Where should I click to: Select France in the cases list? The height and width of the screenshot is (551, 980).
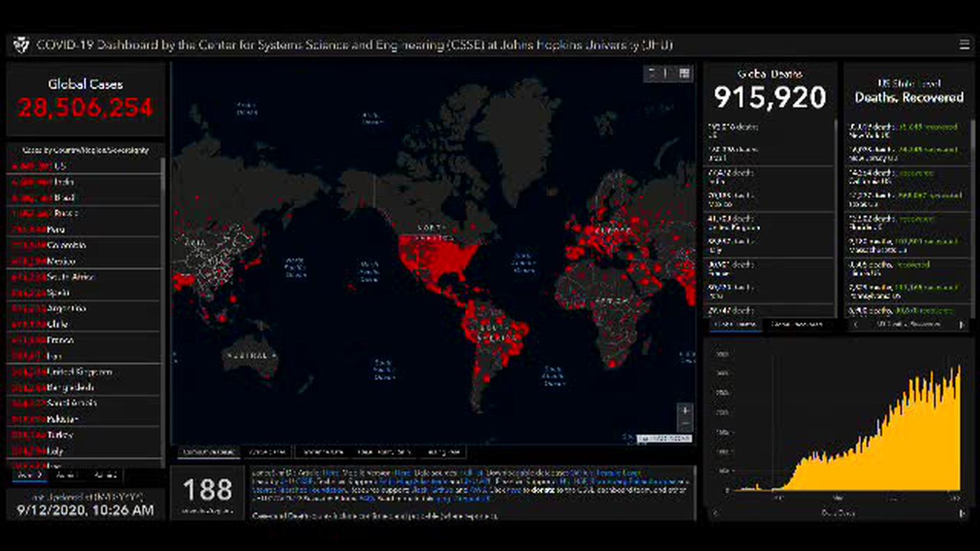tap(84, 340)
